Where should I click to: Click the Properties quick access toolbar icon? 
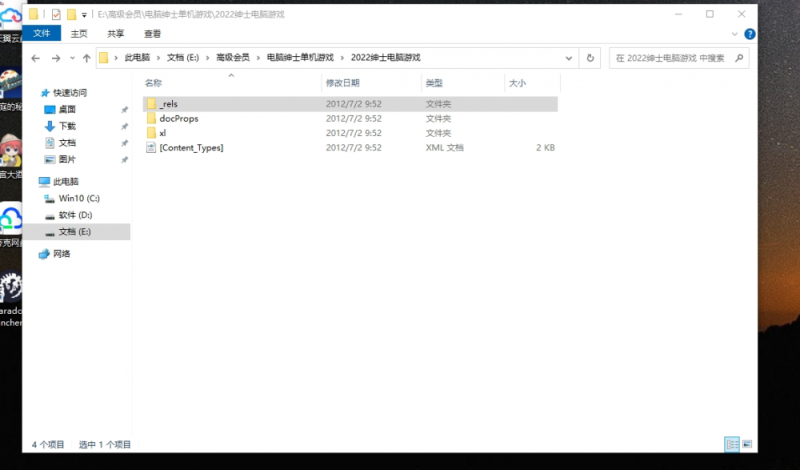pyautogui.click(x=56, y=14)
